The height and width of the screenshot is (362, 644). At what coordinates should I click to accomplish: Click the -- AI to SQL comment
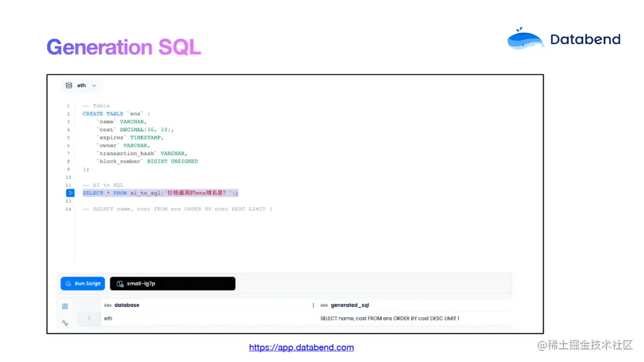point(103,185)
